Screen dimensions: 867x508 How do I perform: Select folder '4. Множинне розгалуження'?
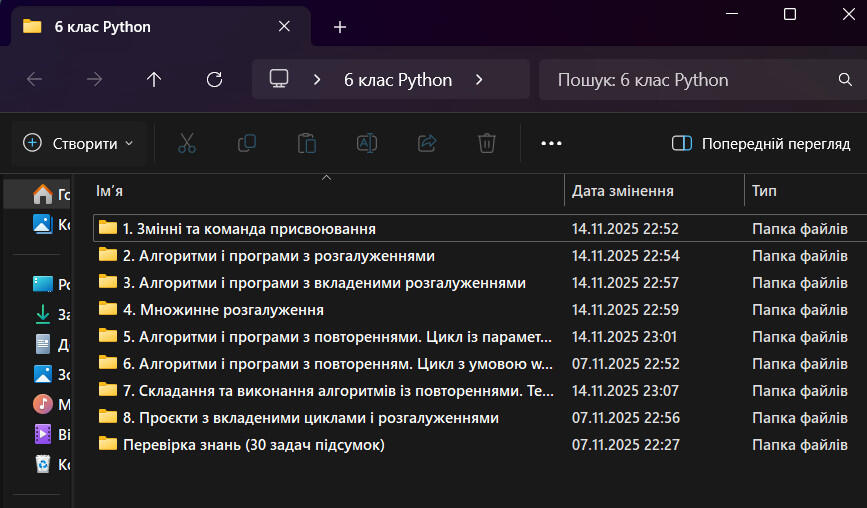[480, 310]
